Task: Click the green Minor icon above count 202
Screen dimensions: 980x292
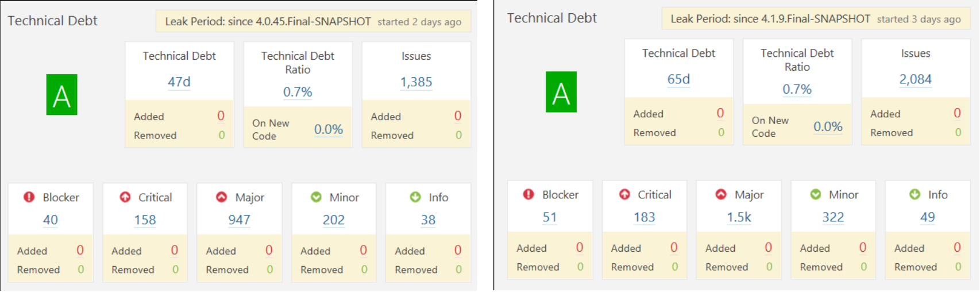Action: 316,197
